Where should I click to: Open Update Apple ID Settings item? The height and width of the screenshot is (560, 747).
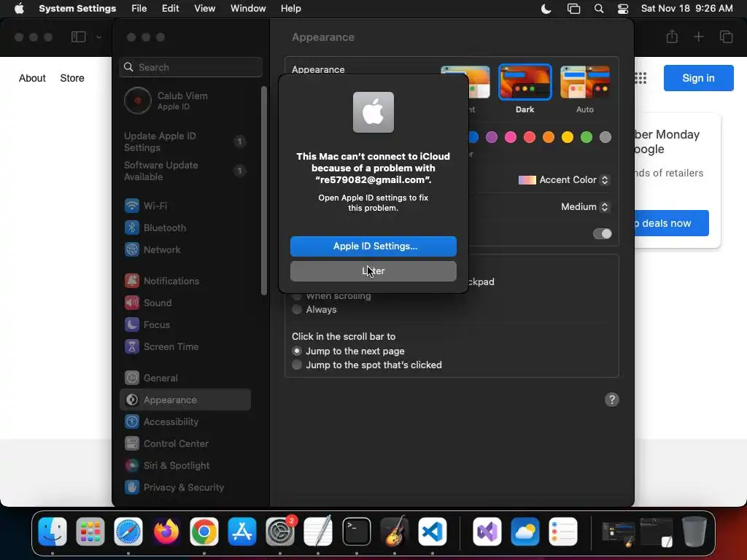[185, 142]
